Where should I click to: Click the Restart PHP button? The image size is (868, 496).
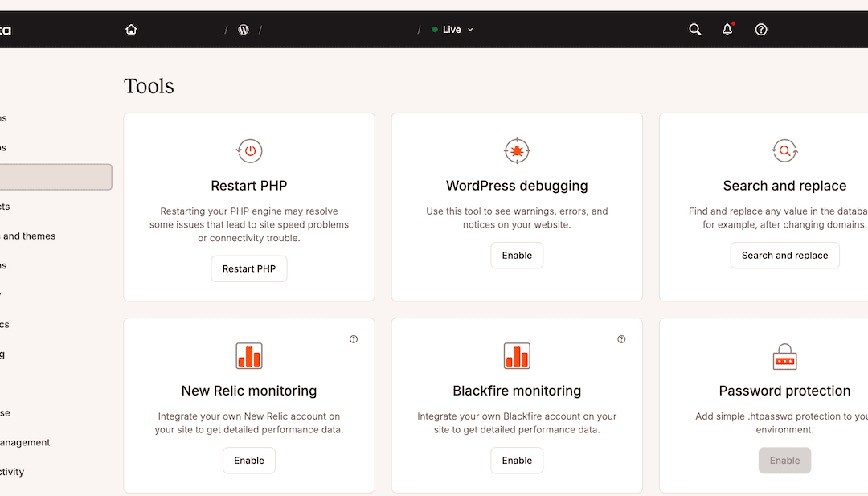[249, 268]
